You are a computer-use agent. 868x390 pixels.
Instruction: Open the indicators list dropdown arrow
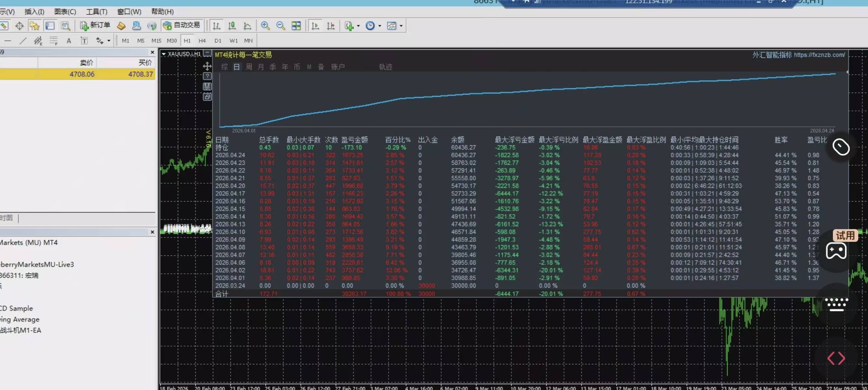tap(358, 26)
